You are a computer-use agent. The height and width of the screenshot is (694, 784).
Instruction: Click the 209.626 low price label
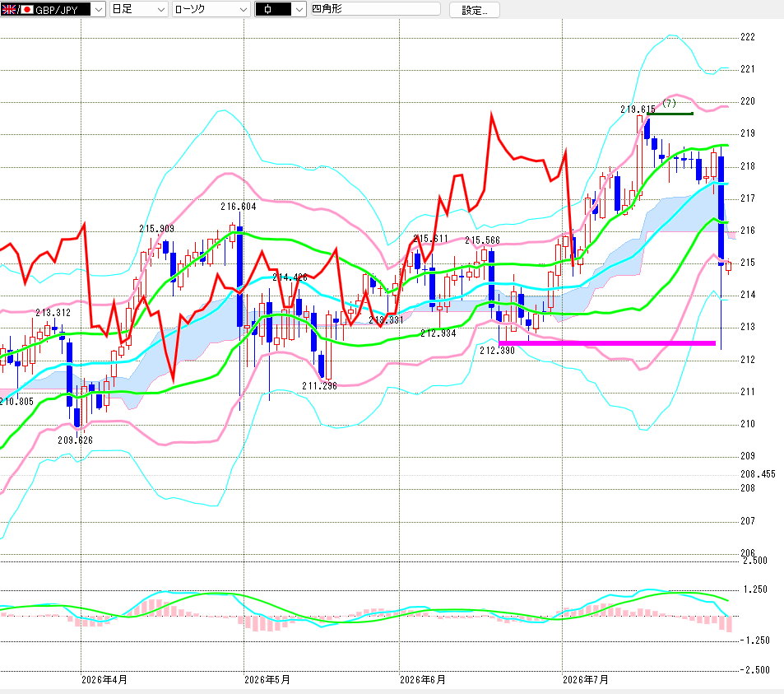(x=76, y=440)
